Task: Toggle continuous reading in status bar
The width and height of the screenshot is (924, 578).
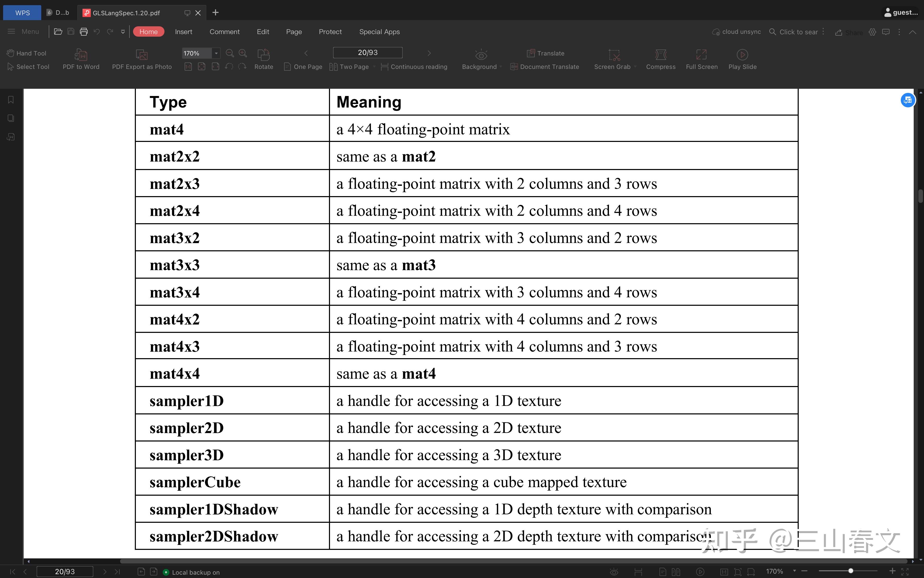Action: (x=638, y=572)
